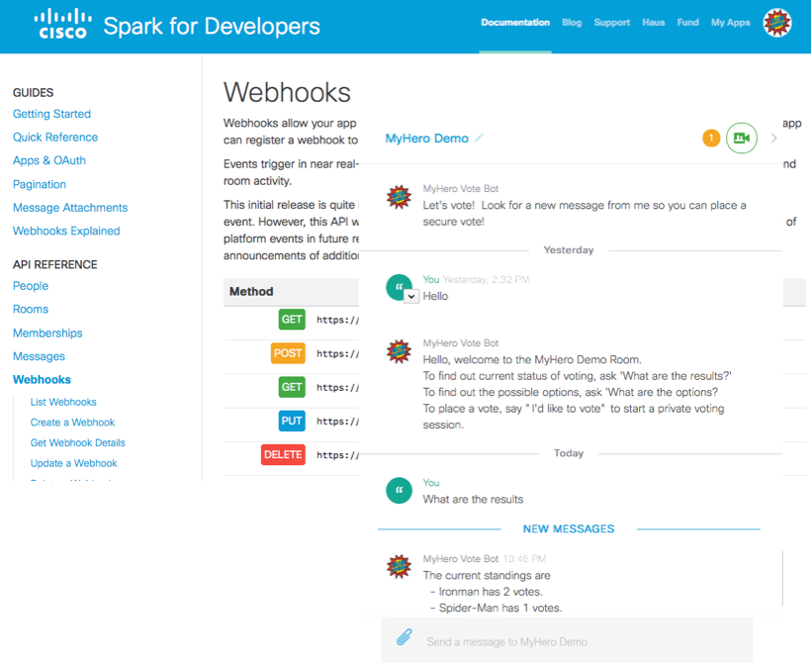Click the paperclip attachment icon
The height and width of the screenshot is (668, 812).
coord(405,637)
